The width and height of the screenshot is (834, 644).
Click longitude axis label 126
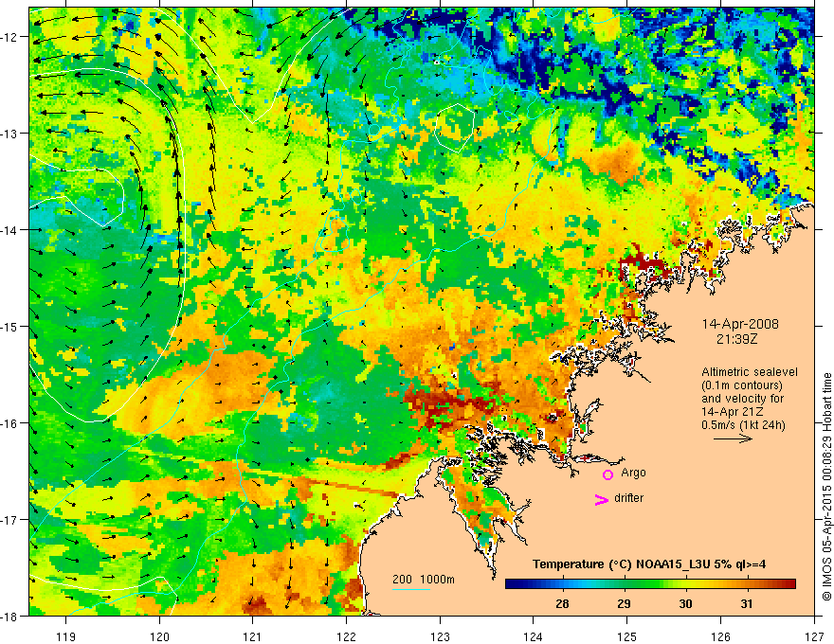pos(720,636)
